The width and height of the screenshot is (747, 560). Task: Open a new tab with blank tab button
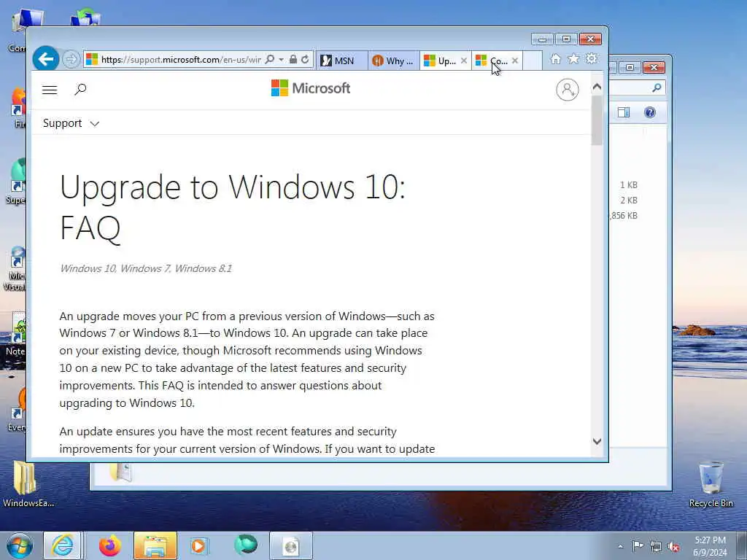533,61
